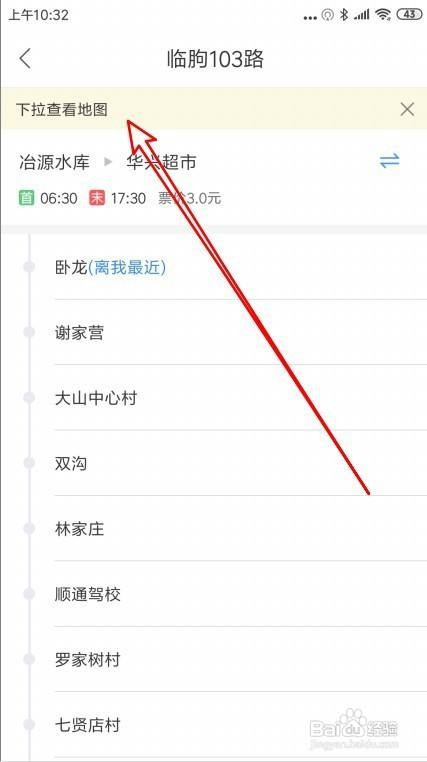Tap the 林家庄 stop
Screen dimensions: 427x762
pyautogui.click(x=240, y=529)
